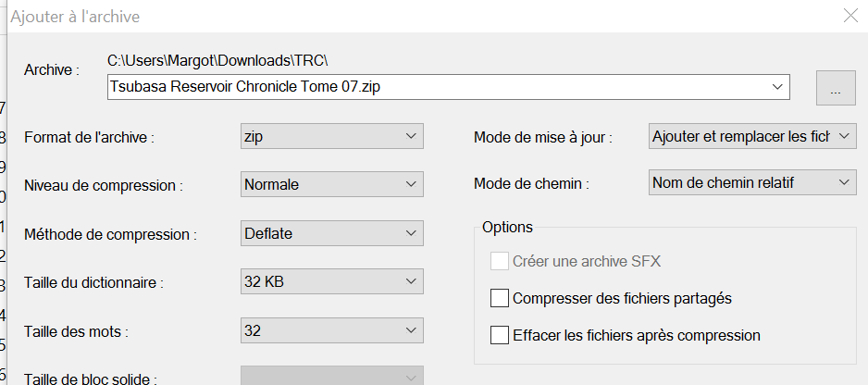Screen dimensions: 868x385
Task: Click the chevron next to Normale
Action: 411,184
